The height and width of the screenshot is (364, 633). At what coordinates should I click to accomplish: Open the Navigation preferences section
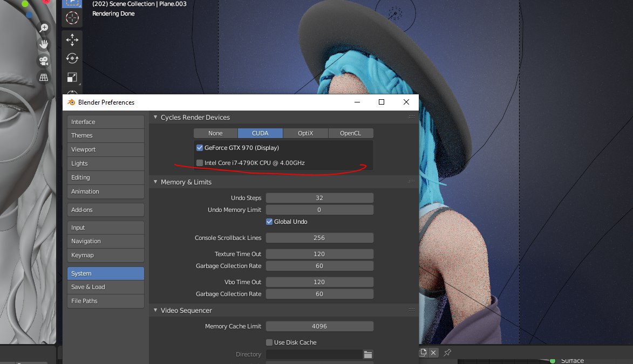click(x=106, y=242)
